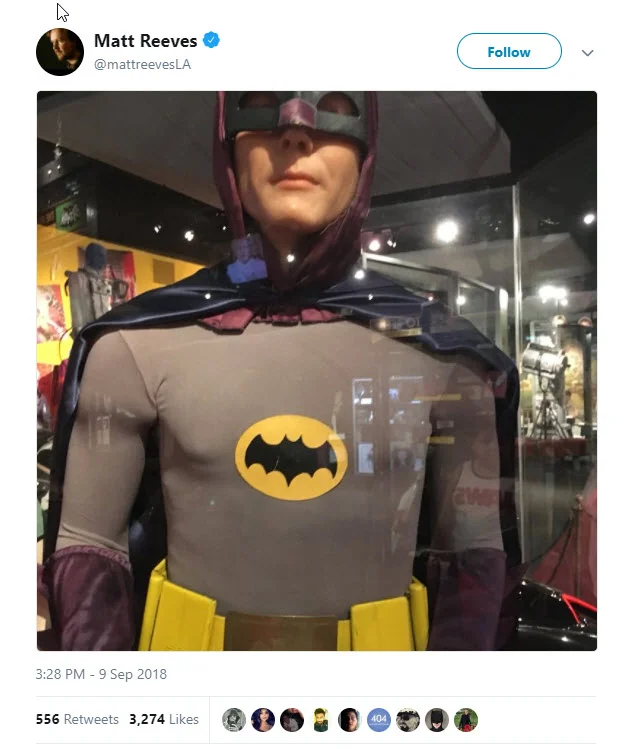
Task: Expand the tweet options chevron dropdown
Action: click(588, 53)
